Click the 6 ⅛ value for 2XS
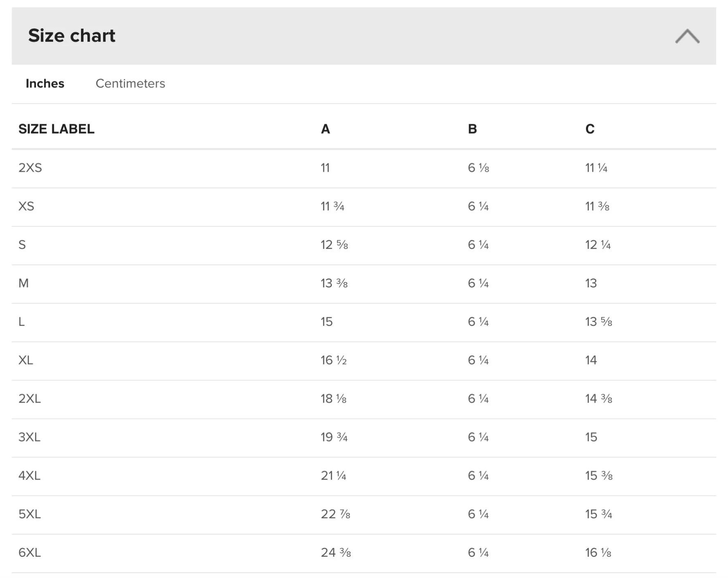The height and width of the screenshot is (578, 728). click(x=479, y=168)
